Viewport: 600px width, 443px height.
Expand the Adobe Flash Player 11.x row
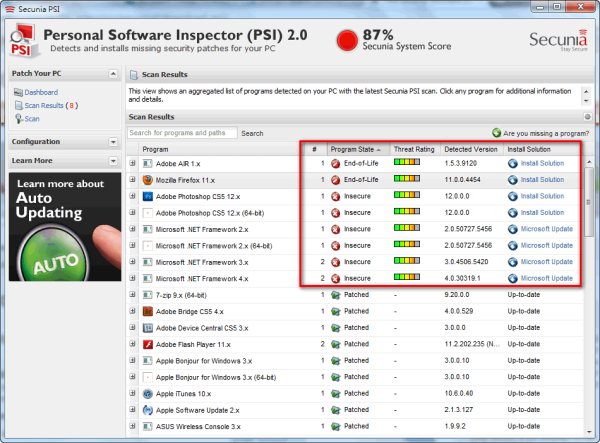tap(132, 344)
